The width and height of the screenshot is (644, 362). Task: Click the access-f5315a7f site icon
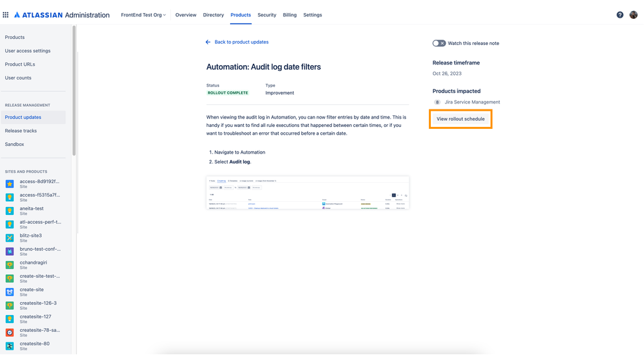coord(9,197)
